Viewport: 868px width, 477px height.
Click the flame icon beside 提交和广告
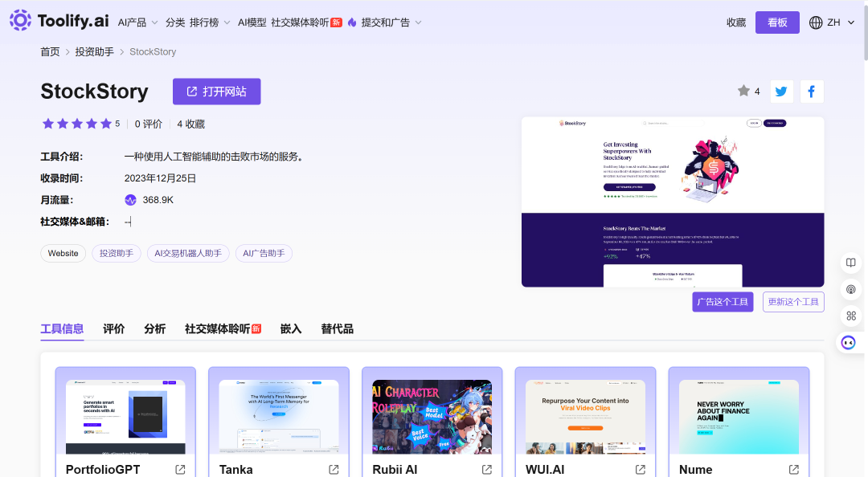(x=352, y=22)
